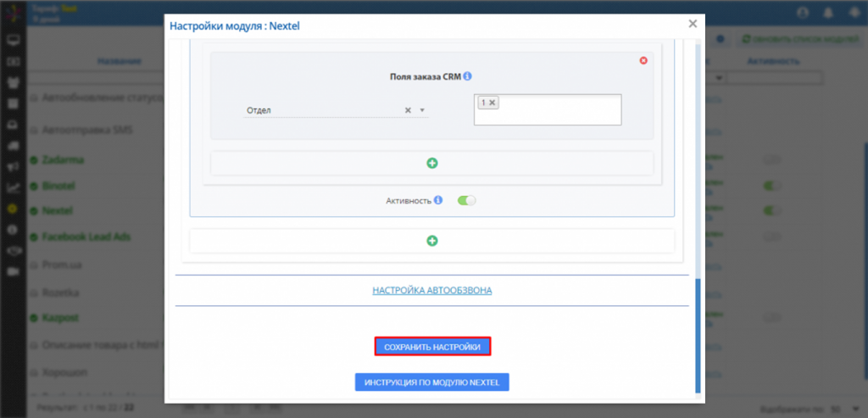Click the Название column header
Screen dimensions: 868x418
pos(119,61)
